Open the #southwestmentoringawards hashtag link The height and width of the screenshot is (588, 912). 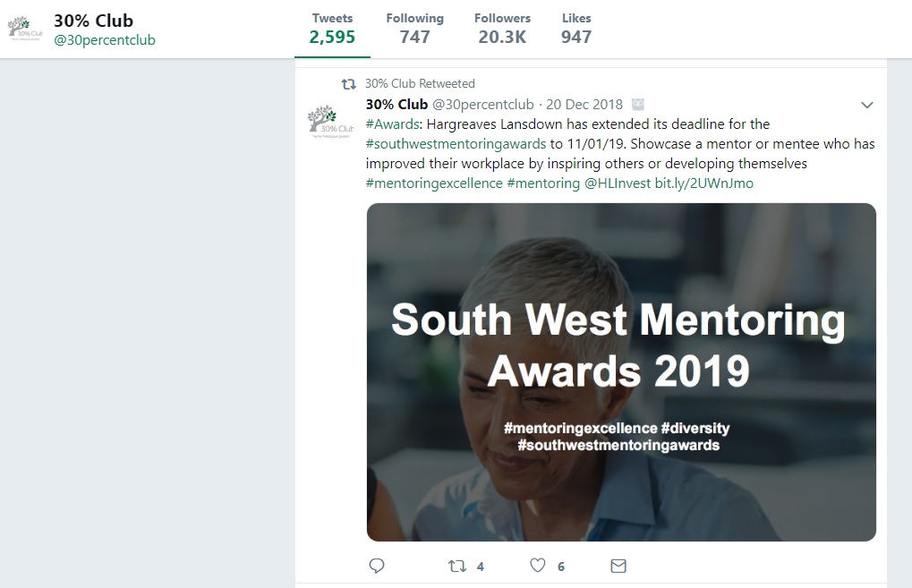click(456, 144)
